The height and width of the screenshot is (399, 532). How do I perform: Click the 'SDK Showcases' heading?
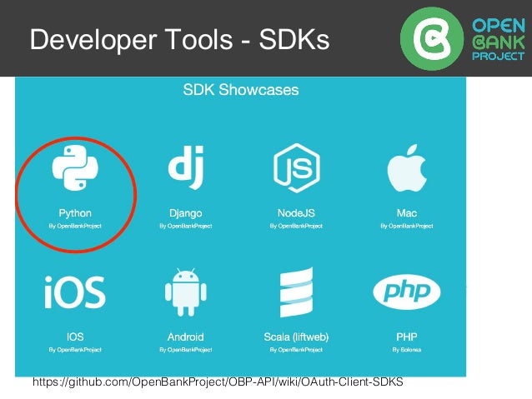point(241,90)
